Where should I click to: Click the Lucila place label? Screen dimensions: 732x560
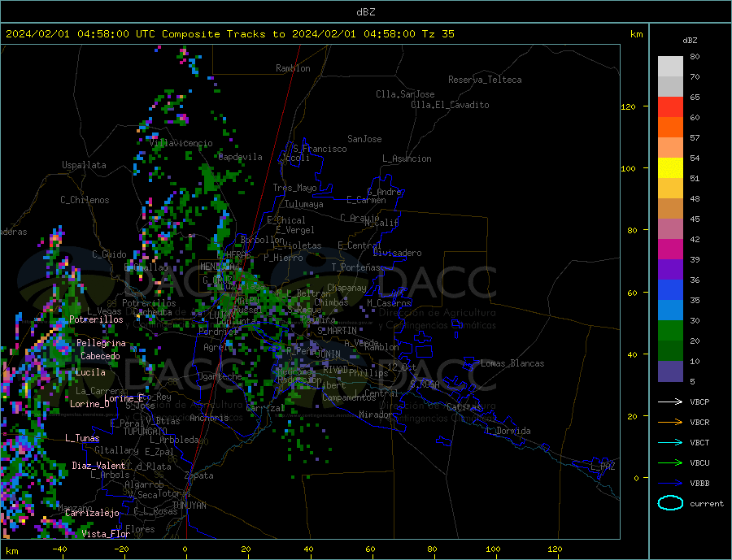[x=90, y=372]
